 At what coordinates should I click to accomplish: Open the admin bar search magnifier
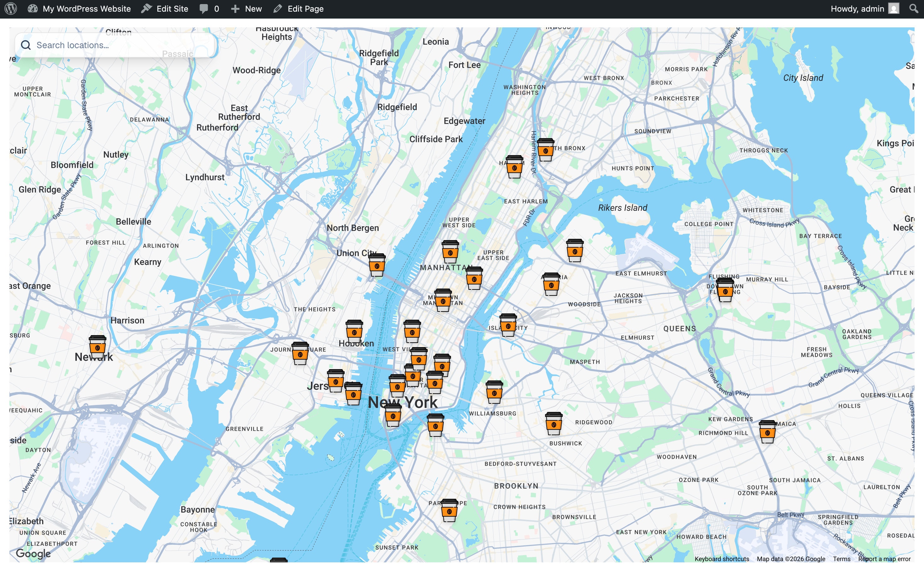pos(913,9)
